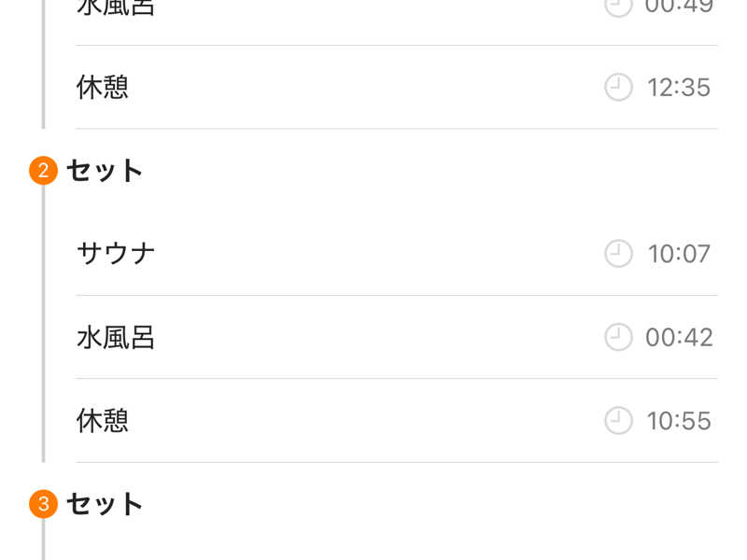
Task: Select the clock icon next to 00:42
Action: pos(618,337)
